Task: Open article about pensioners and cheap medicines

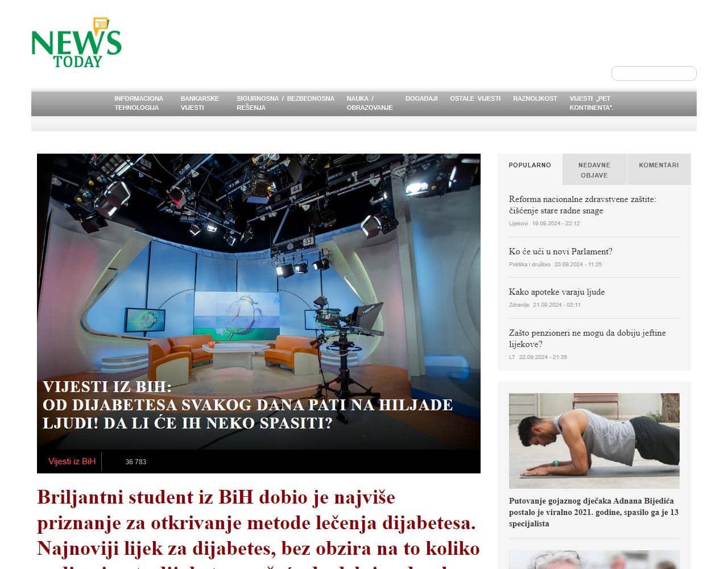Action: [x=586, y=339]
